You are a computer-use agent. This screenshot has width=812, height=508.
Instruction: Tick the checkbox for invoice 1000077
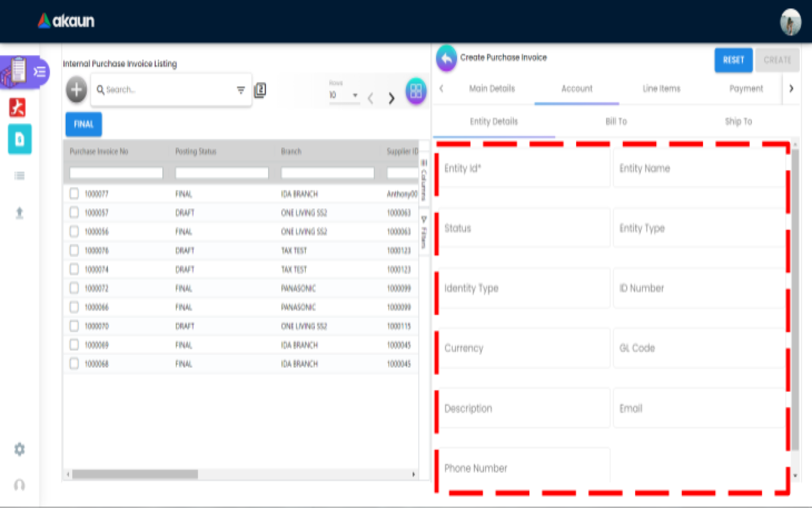click(74, 194)
